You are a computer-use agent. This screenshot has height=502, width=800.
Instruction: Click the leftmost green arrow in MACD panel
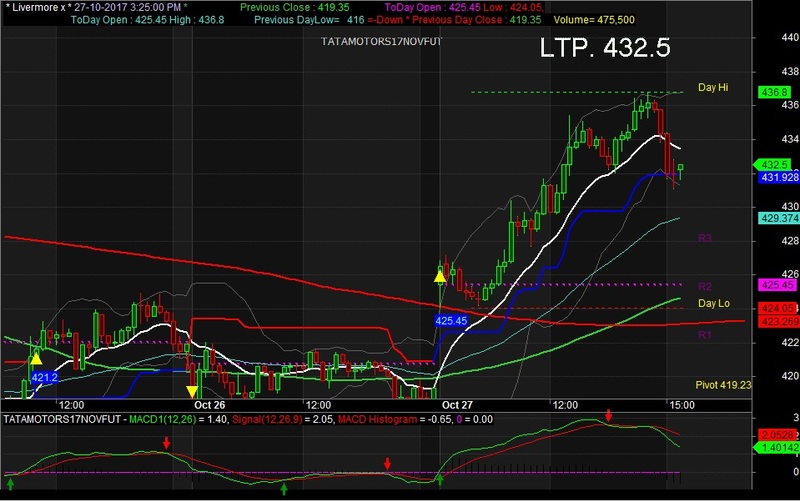coord(10,485)
